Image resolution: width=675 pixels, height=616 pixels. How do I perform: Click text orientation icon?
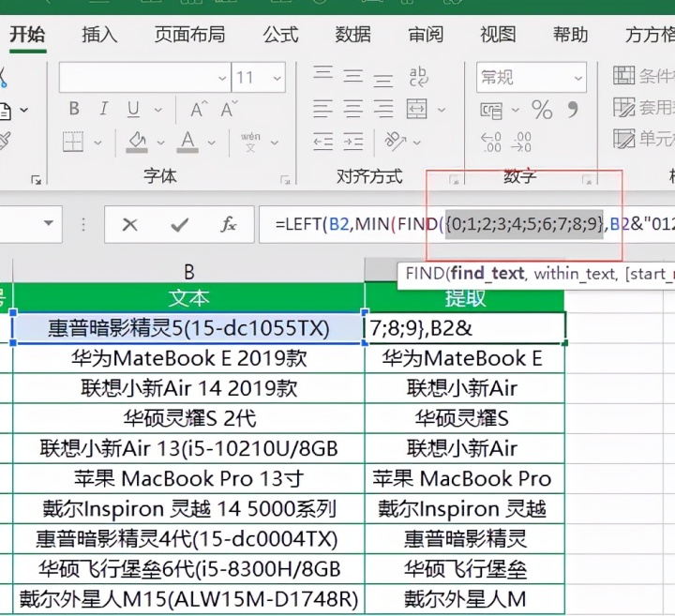(x=396, y=141)
